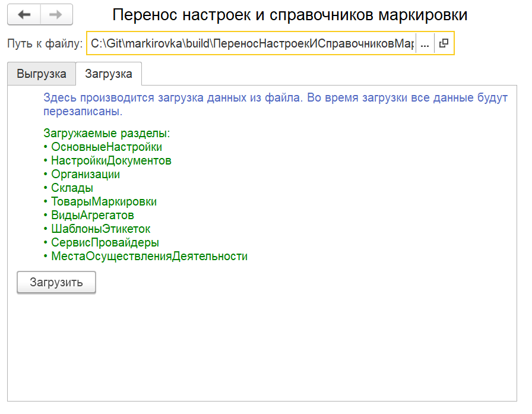Select the Загрузка tab
This screenshot has height=414, width=532.
click(109, 74)
